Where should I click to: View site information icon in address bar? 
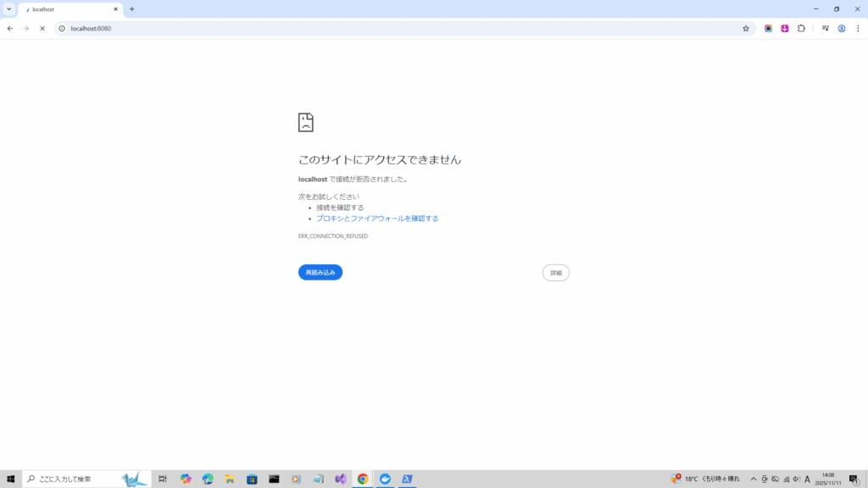[62, 28]
